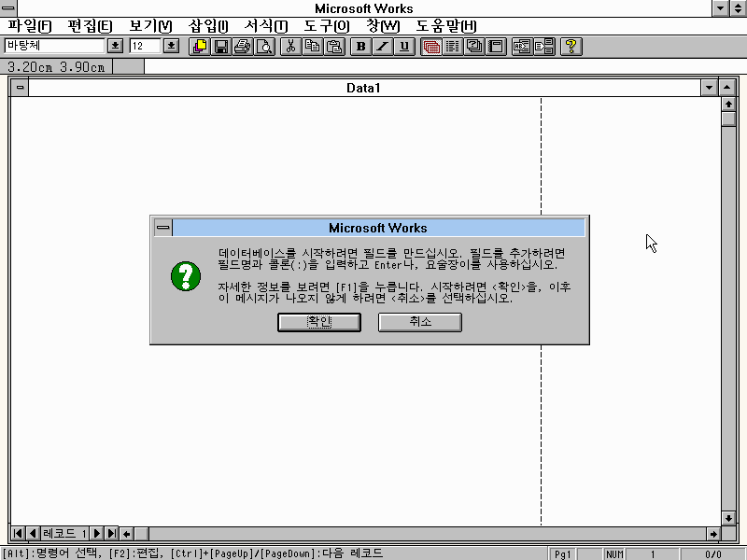Click the 레코드 1 record label
Viewport: 747px width, 560px height.
pos(64,533)
